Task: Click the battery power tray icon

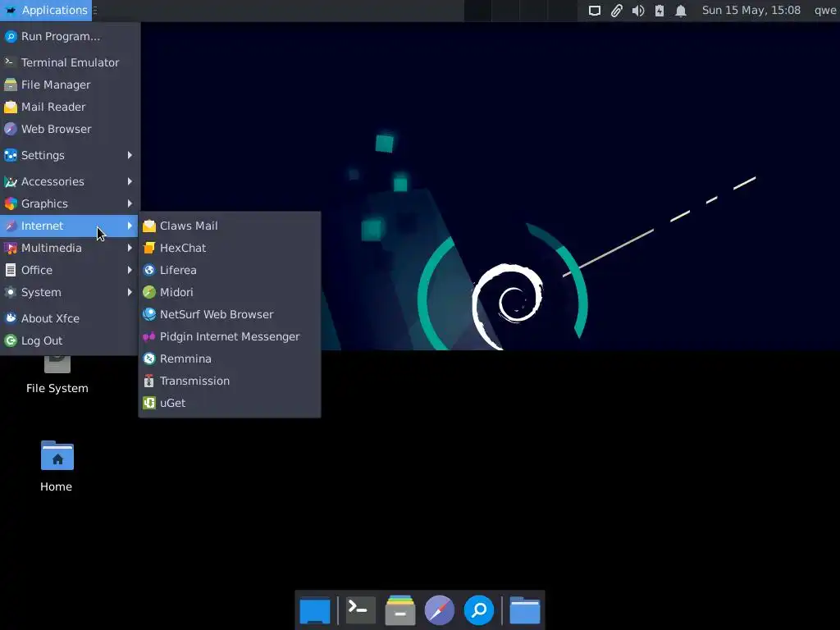Action: [660, 10]
